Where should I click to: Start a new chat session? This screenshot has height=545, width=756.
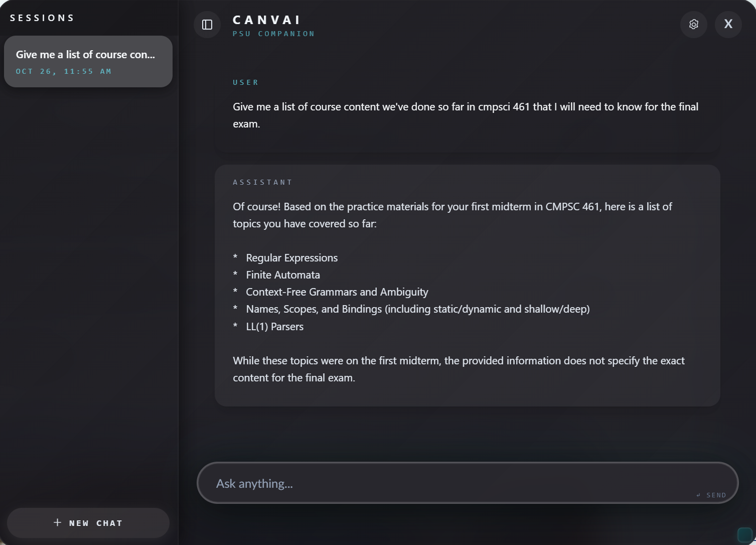pyautogui.click(x=88, y=523)
